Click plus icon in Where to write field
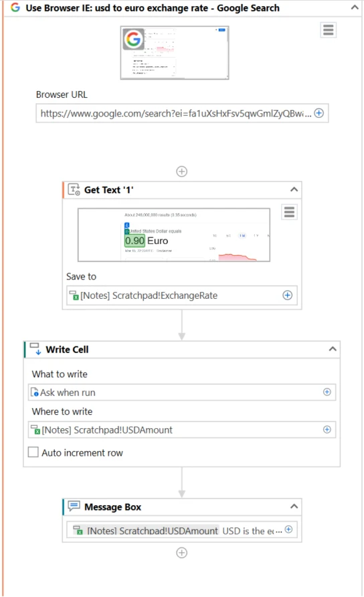The image size is (364, 597). pos(327,429)
